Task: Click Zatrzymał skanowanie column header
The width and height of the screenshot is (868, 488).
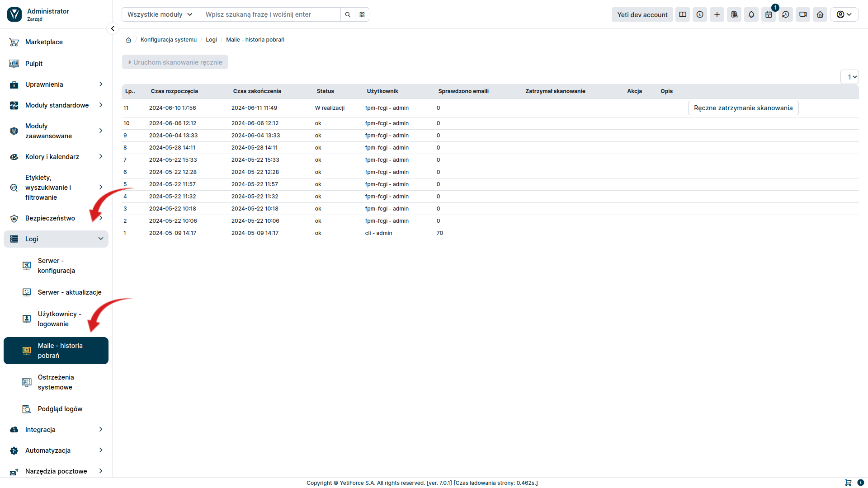Action: click(x=555, y=91)
